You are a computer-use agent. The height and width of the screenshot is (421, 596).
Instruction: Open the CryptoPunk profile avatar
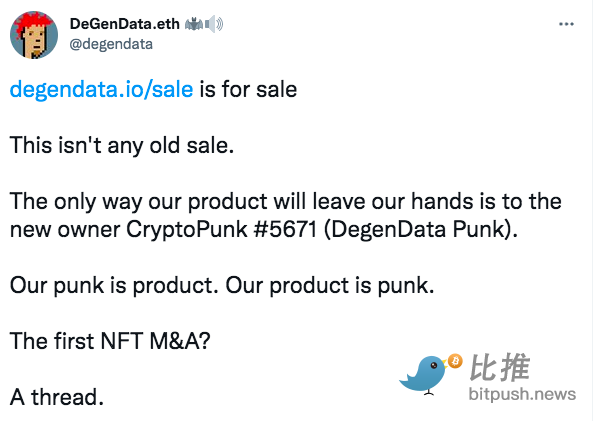[x=34, y=35]
